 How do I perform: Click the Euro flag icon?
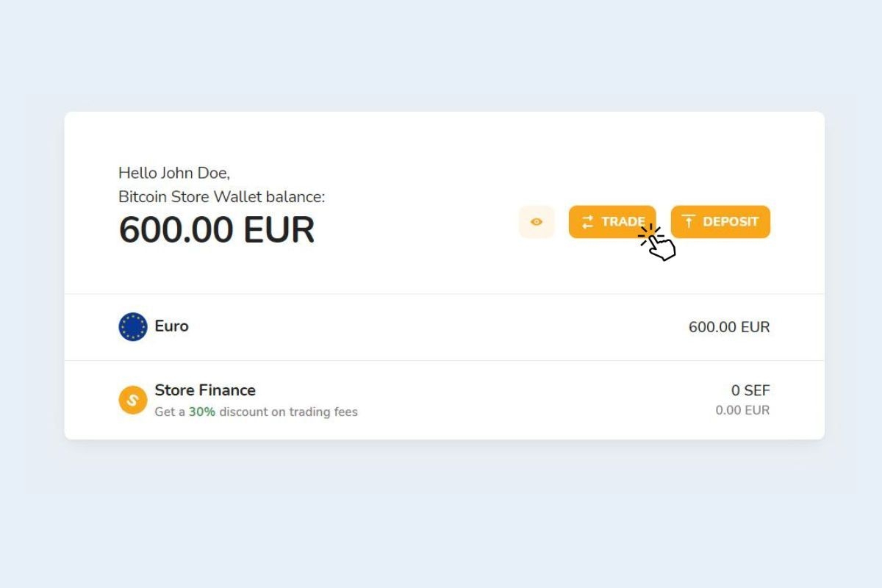click(x=133, y=327)
